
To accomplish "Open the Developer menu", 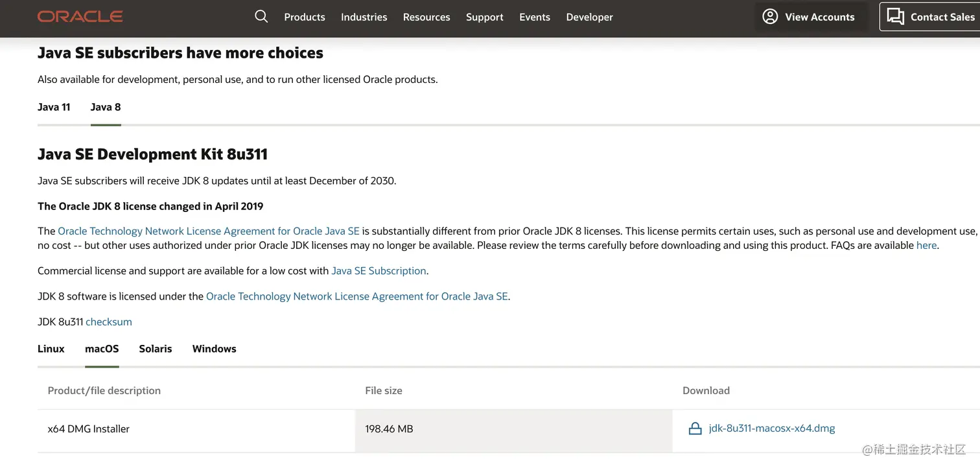I will (x=589, y=17).
